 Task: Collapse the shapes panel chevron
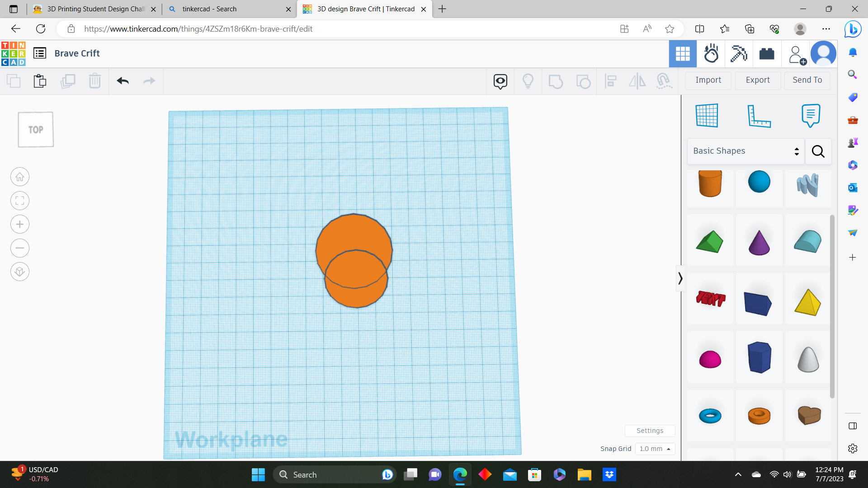click(x=680, y=278)
